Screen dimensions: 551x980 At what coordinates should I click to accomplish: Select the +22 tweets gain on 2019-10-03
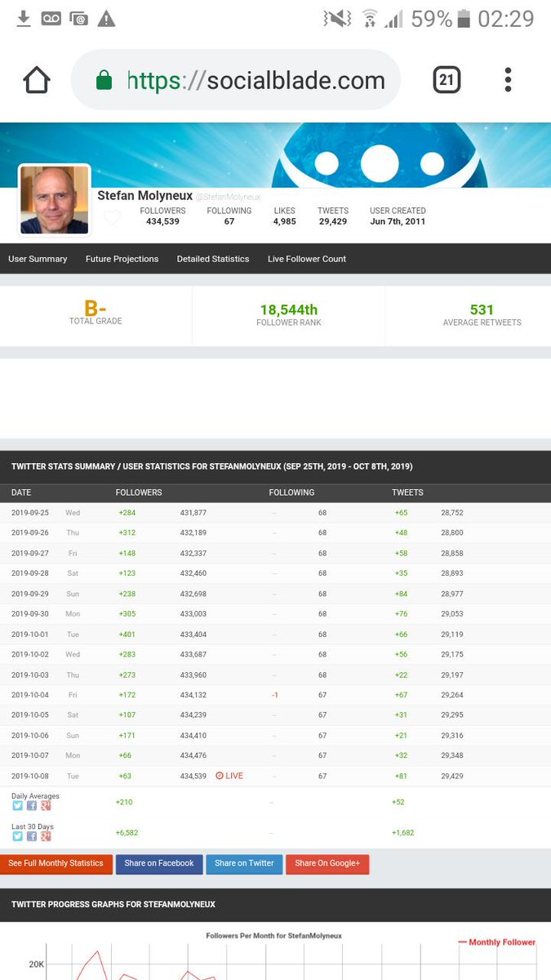(401, 675)
